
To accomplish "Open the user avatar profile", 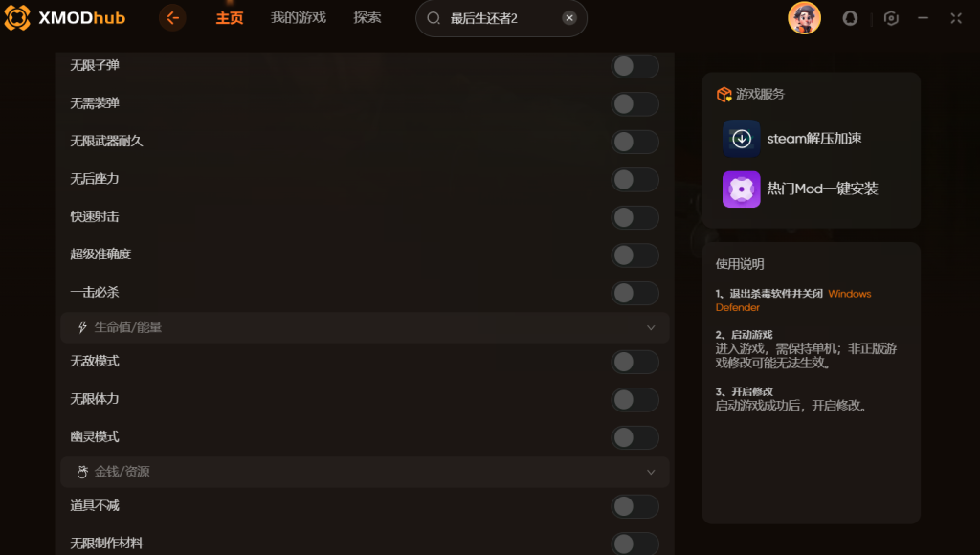I will click(x=804, y=18).
